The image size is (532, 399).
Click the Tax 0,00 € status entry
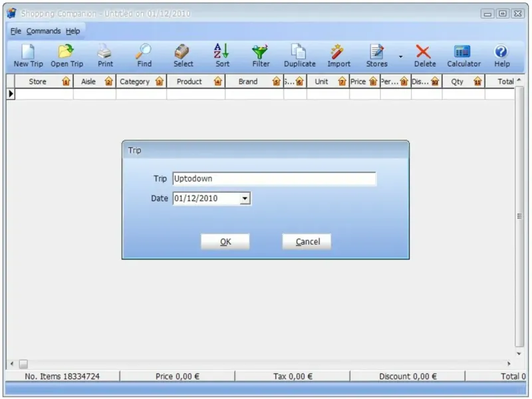click(x=293, y=376)
